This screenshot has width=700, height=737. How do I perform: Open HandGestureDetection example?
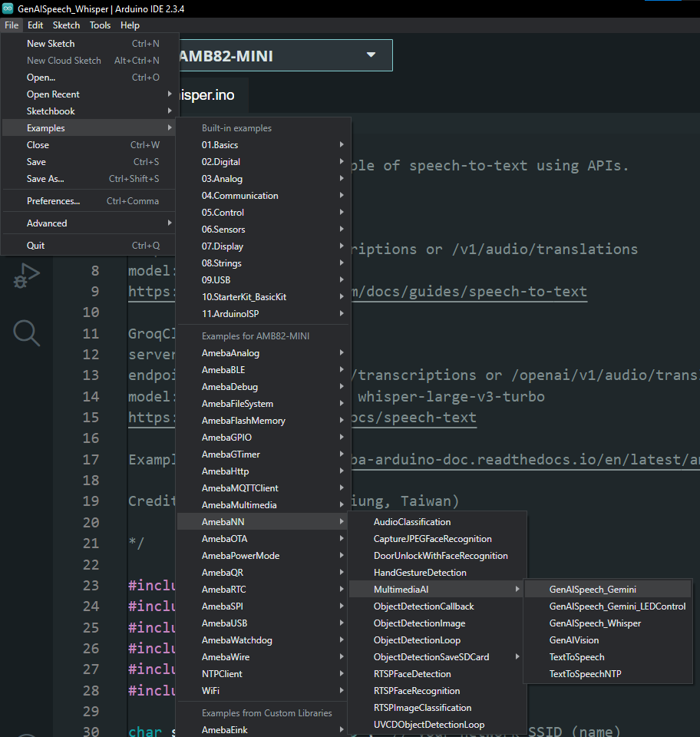pyautogui.click(x=437, y=573)
